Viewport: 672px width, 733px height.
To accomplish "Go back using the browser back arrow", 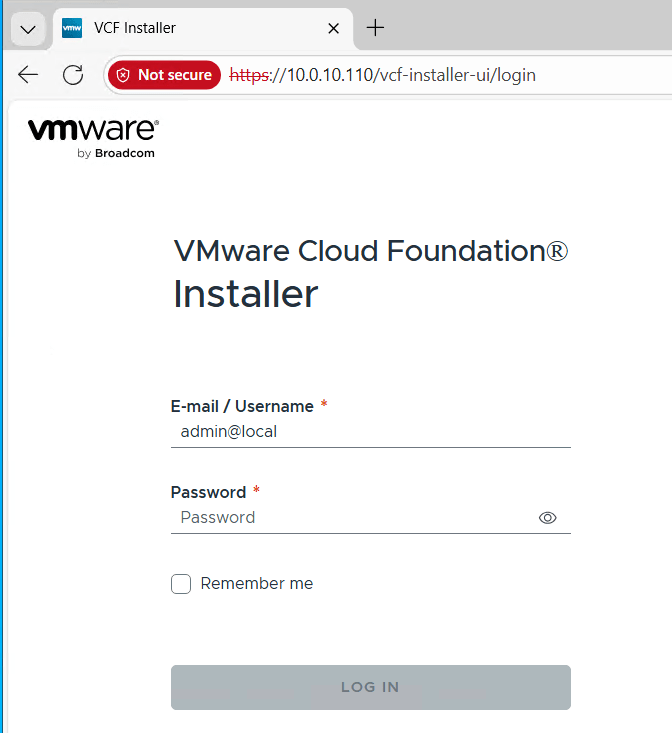I will [28, 75].
